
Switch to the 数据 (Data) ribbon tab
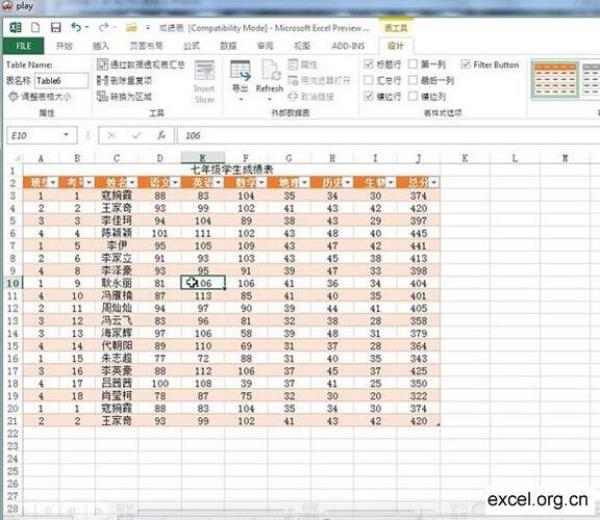pyautogui.click(x=228, y=46)
